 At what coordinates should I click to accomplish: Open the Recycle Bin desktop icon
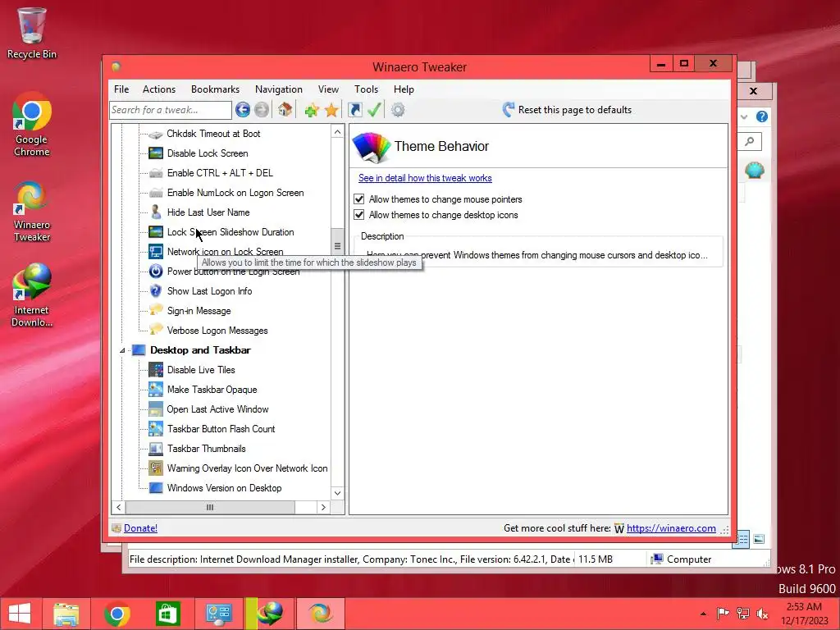(32, 33)
